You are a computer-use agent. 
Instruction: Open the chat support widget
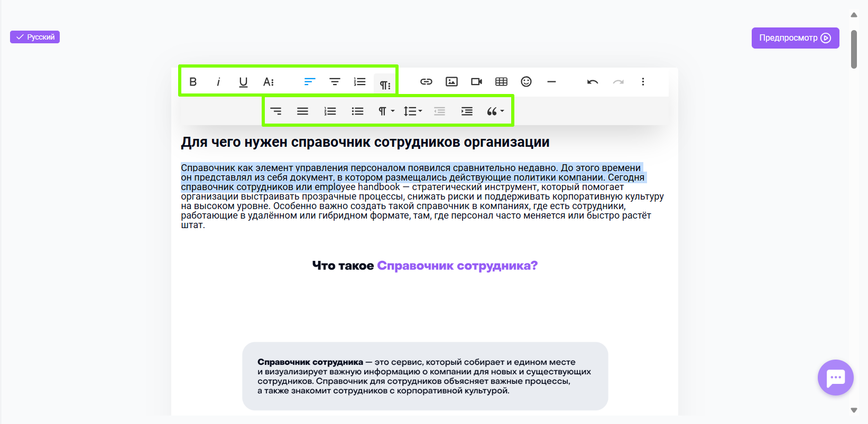click(835, 378)
